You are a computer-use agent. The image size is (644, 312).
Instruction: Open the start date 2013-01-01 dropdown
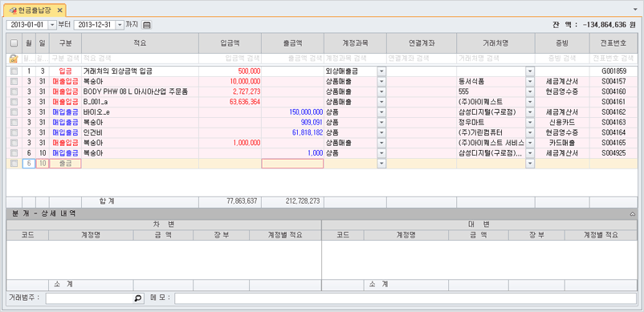pyautogui.click(x=52, y=25)
